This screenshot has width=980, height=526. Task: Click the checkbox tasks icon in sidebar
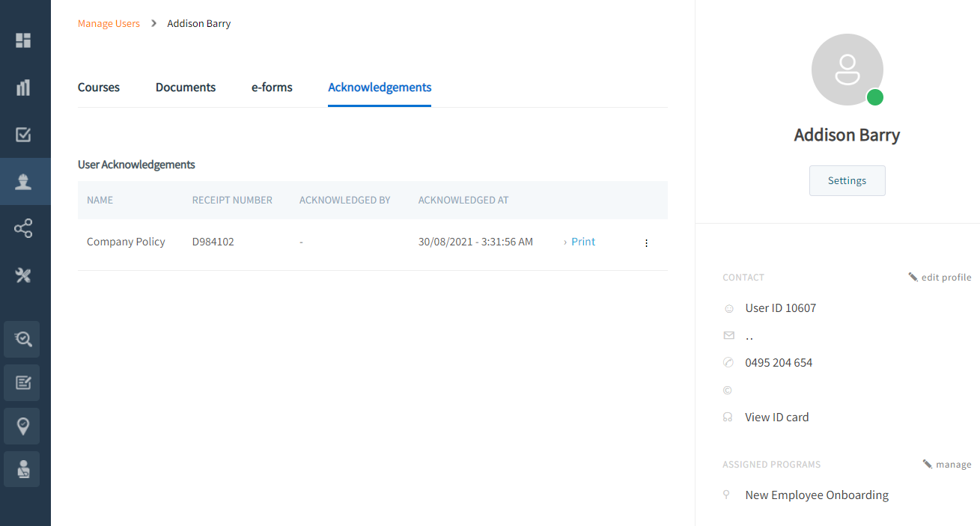pyautogui.click(x=23, y=135)
